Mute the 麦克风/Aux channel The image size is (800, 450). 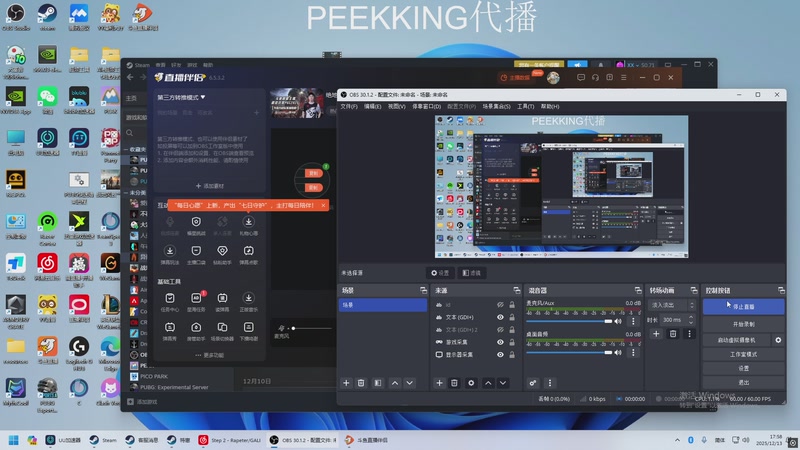618,321
